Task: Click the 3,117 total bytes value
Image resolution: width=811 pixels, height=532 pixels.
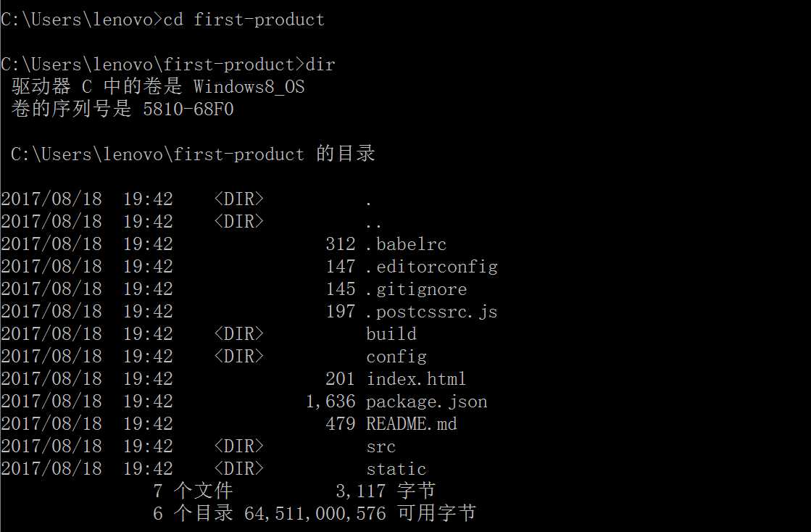Action: pos(361,491)
